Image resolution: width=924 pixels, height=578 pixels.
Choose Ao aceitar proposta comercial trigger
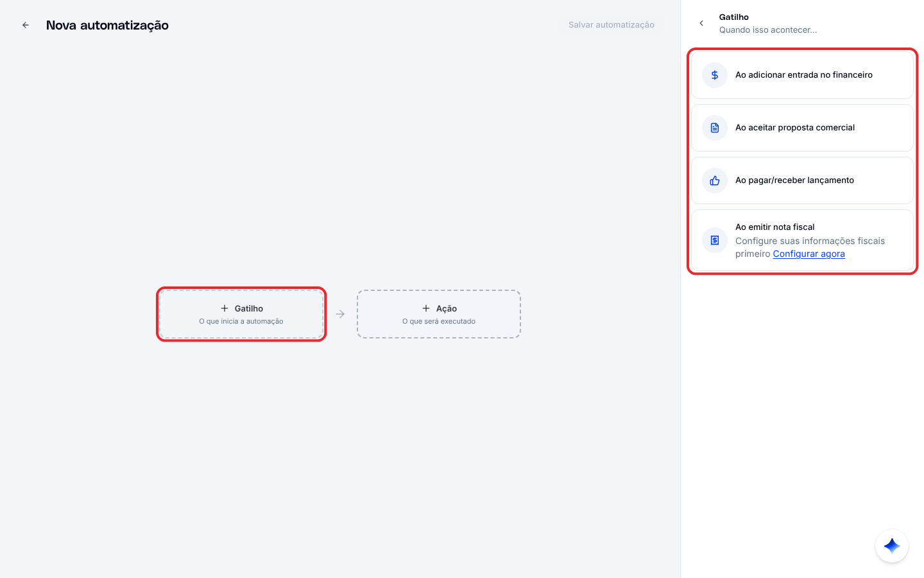(802, 128)
